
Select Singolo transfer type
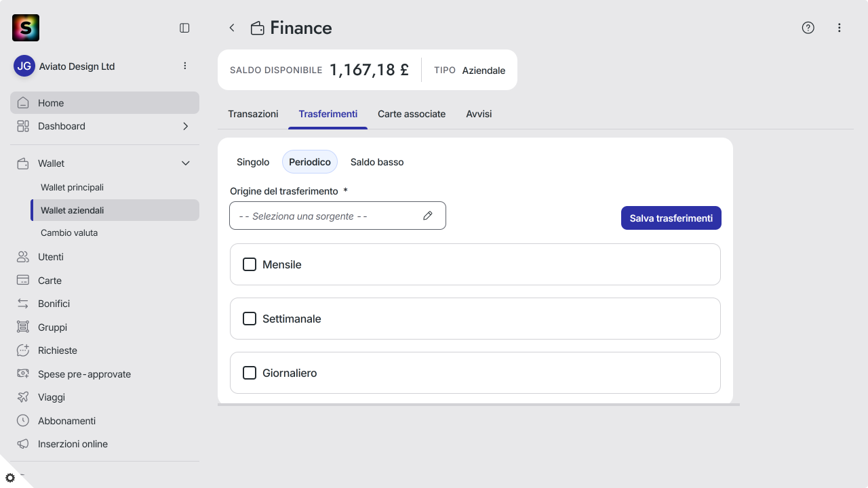(x=253, y=162)
